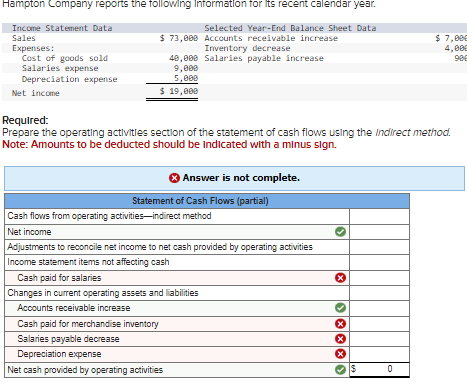Click the red X beside Depreciation expense row
This screenshot has width=467, height=390.
(340, 354)
